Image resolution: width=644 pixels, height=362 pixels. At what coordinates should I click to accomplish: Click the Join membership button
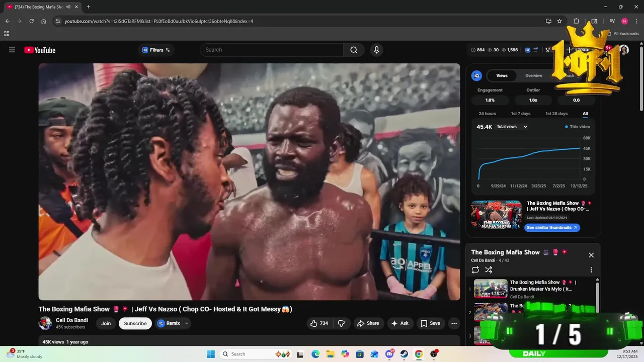coord(106,323)
